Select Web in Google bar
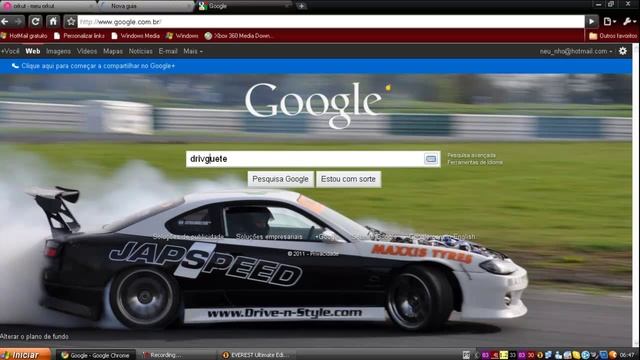This screenshot has height=360, width=640. coord(33,51)
